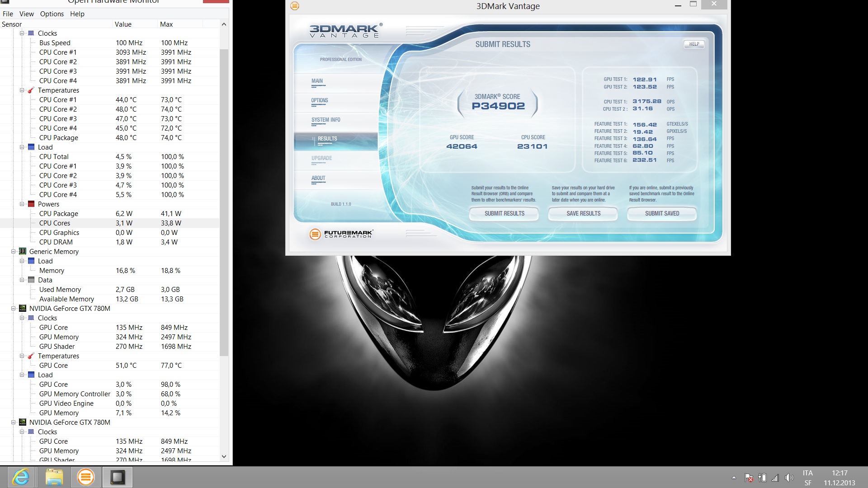The width and height of the screenshot is (868, 488).
Task: Click the first GPU's Clocks icon
Action: click(31, 318)
